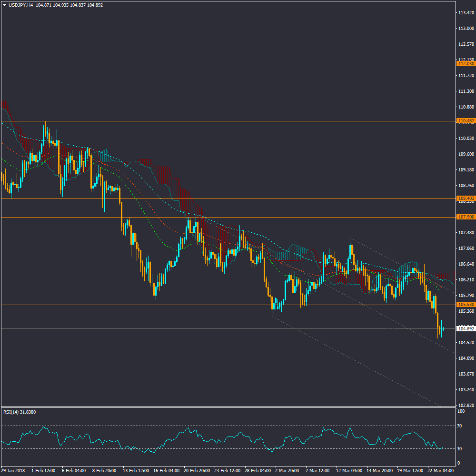Click the 113.420 price scale value
Viewport: 476px width, 476px height.
(466, 13)
